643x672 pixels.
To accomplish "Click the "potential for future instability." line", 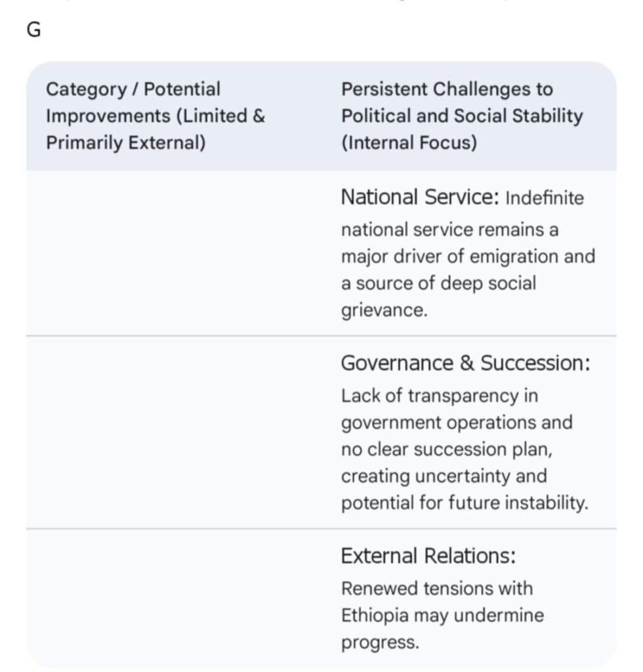I will (x=465, y=503).
